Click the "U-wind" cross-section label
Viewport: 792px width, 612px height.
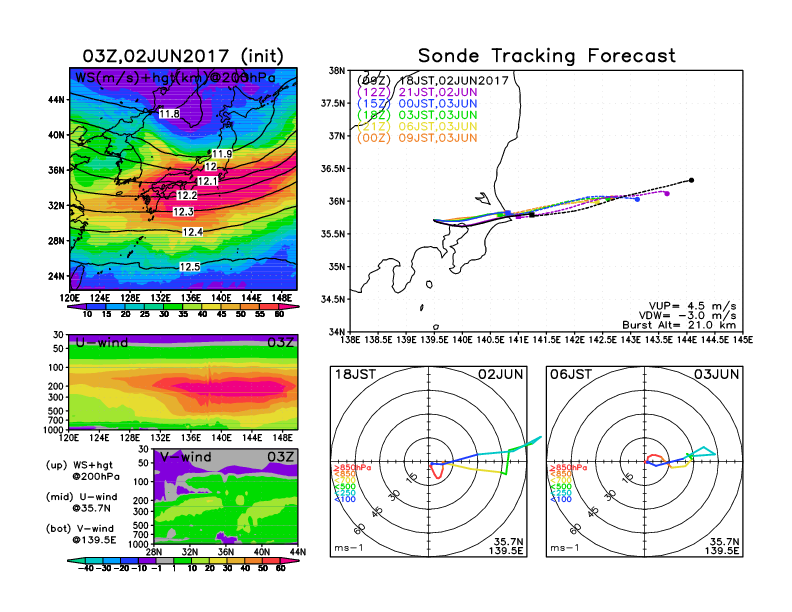[102, 342]
